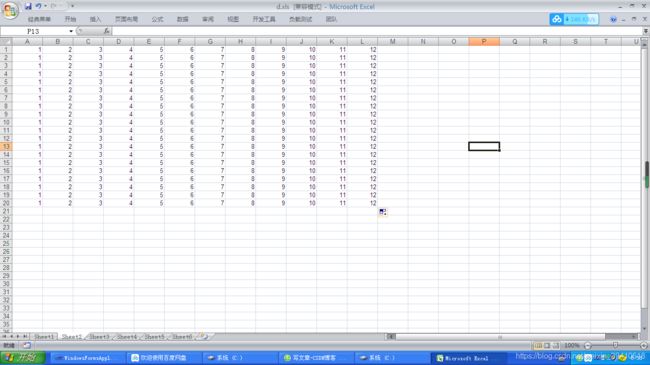Select row 21 header
The height and width of the screenshot is (365, 650).
[6, 211]
